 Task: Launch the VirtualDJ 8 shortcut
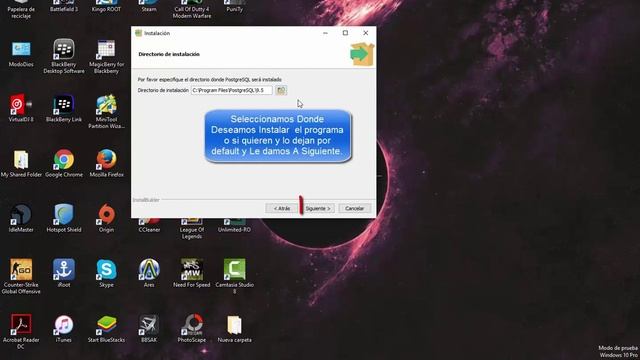(x=21, y=108)
